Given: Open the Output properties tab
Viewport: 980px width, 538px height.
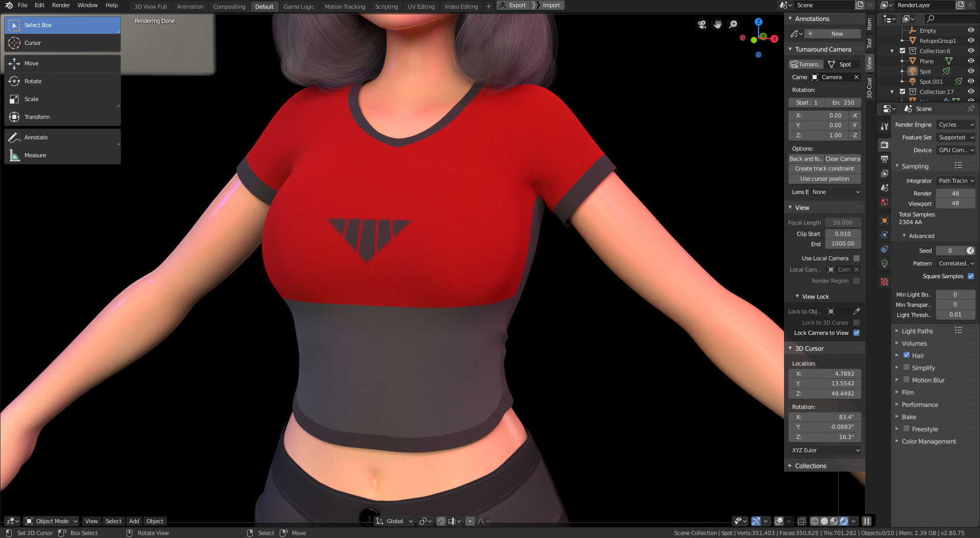Looking at the screenshot, I should click(885, 159).
